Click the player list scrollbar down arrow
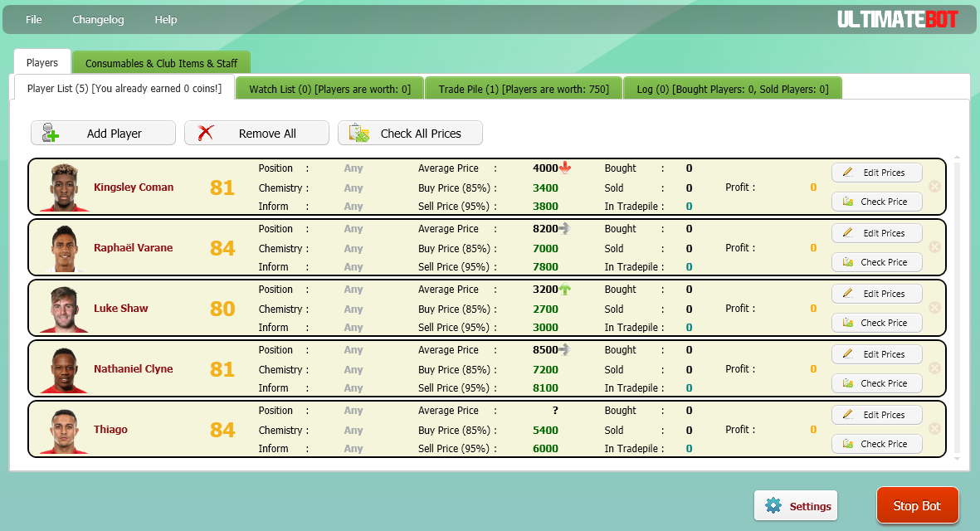Screen dimensions: 980x531 click(x=957, y=459)
